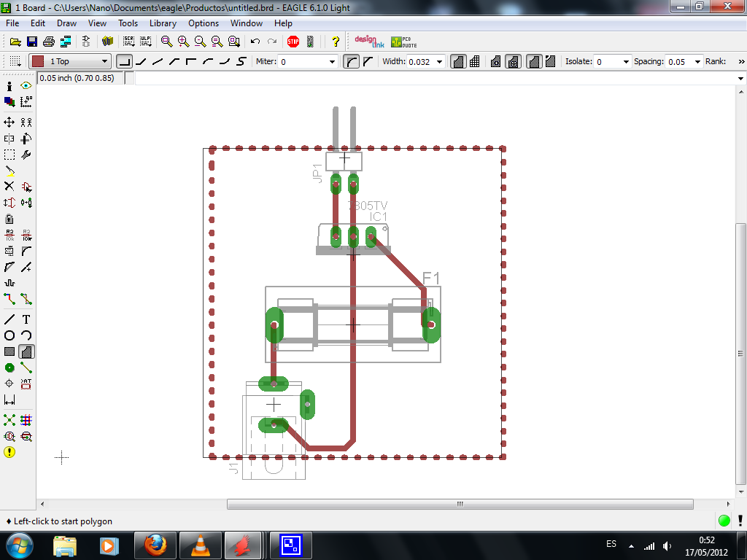The width and height of the screenshot is (747, 560).
Task: Expand the Isolate value dropdown
Action: pyautogui.click(x=626, y=62)
